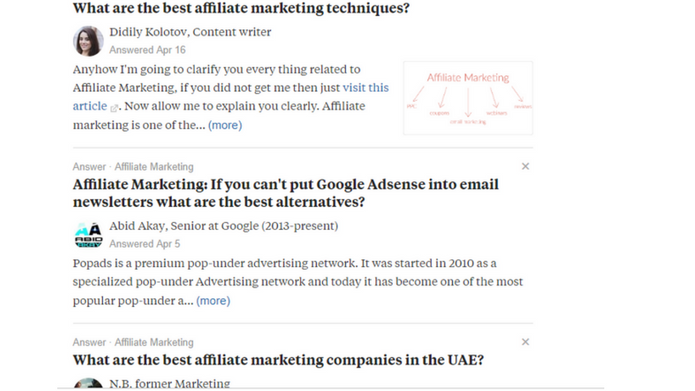
Task: Open N.B.'s partially visible avatar
Action: [88, 383]
